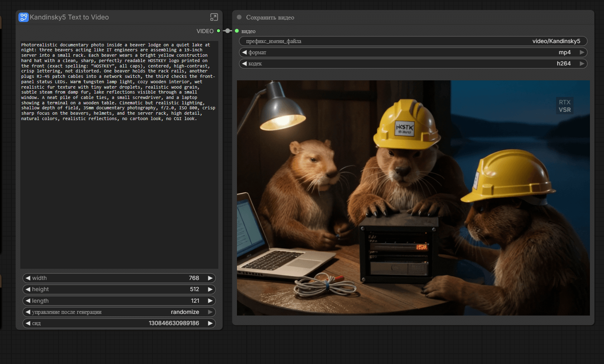This screenshot has height=364, width=604.
Task: Increase length value with right arrow
Action: pos(210,301)
